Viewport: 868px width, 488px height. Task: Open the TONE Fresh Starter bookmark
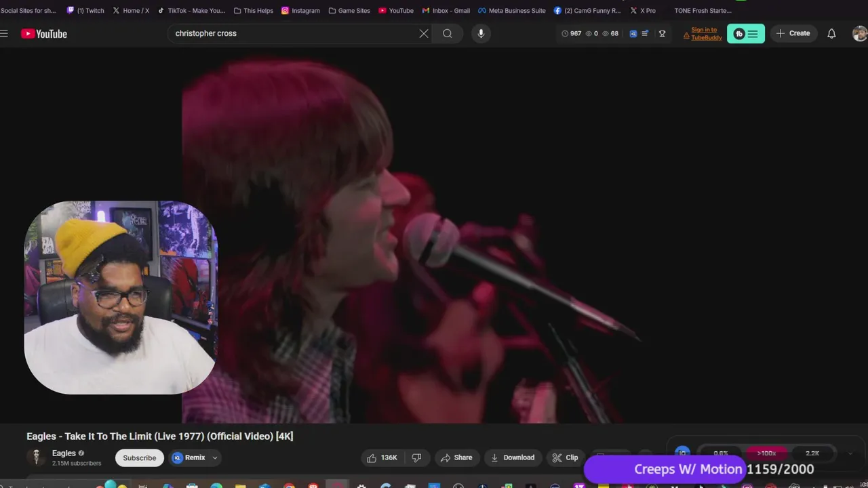pos(703,11)
